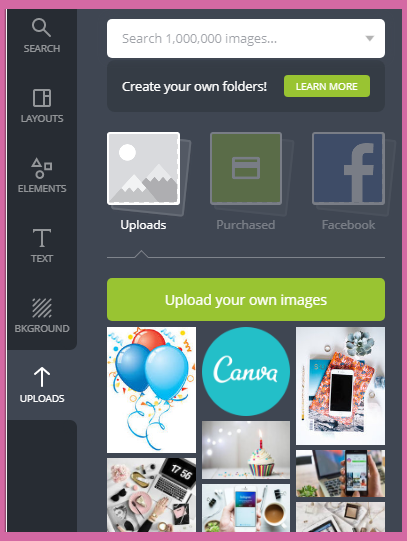Open the Search sidebar tool
This screenshot has width=407, height=541.
[42, 36]
